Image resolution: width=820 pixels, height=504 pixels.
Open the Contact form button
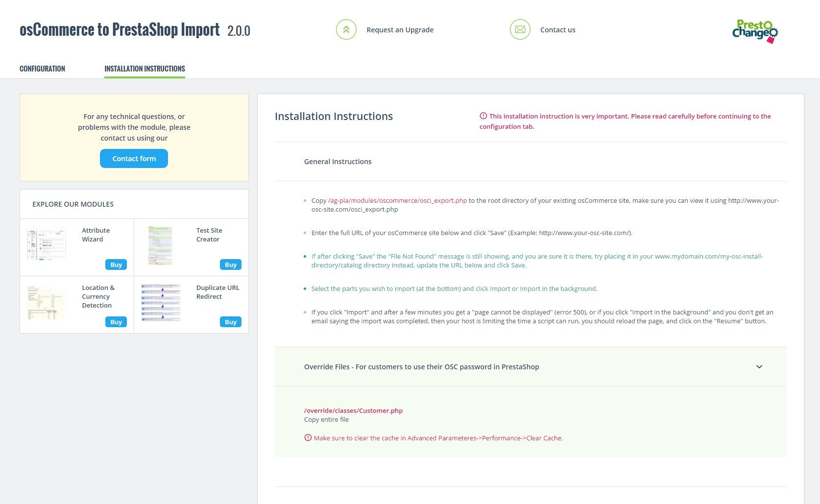134,159
